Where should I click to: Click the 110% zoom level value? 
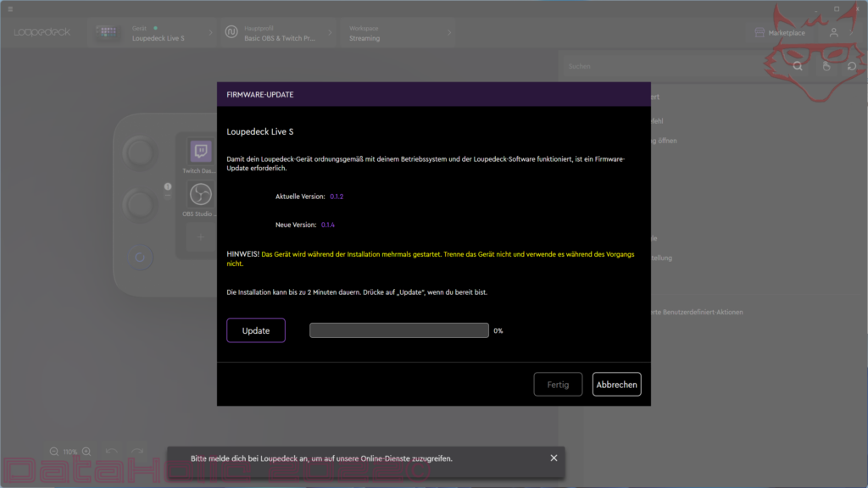click(70, 452)
